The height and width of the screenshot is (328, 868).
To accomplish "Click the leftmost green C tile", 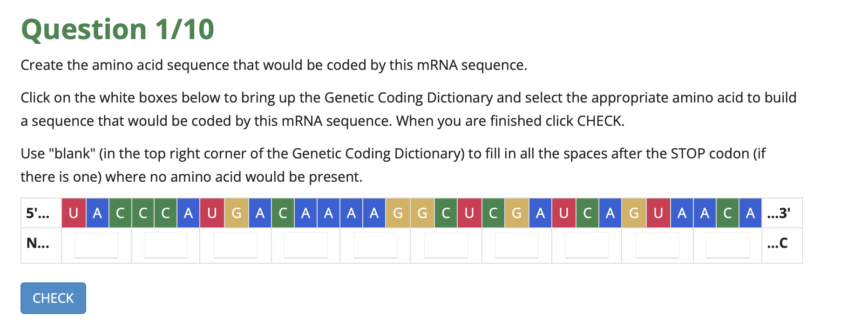I will point(120,213).
